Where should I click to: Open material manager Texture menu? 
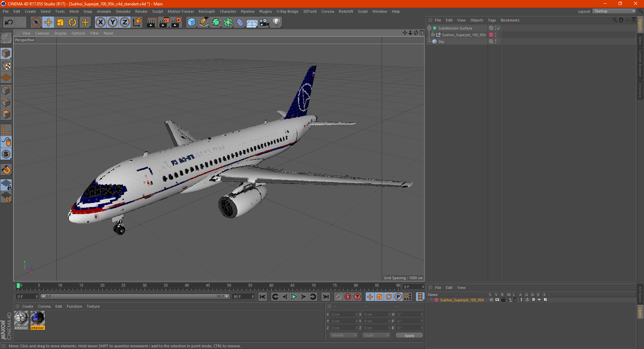click(x=93, y=306)
